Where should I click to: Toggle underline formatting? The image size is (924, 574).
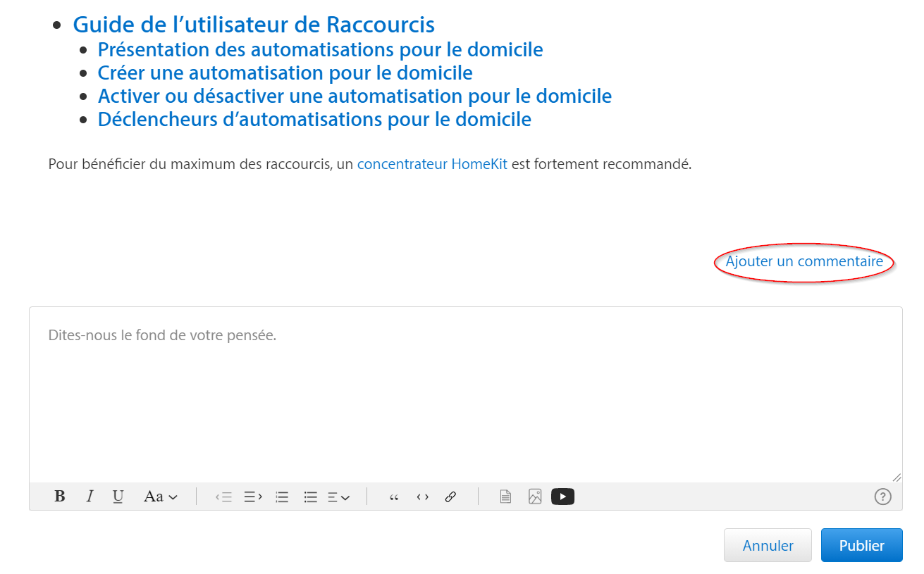118,497
